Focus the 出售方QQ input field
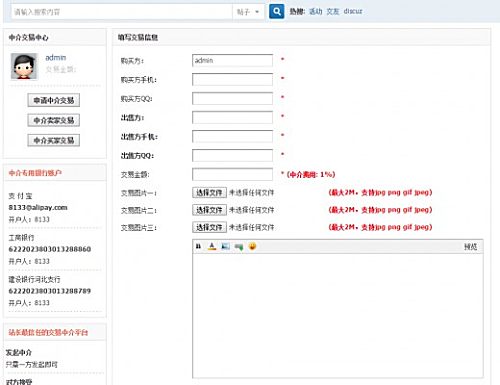The width and height of the screenshot is (500, 385). 232,155
